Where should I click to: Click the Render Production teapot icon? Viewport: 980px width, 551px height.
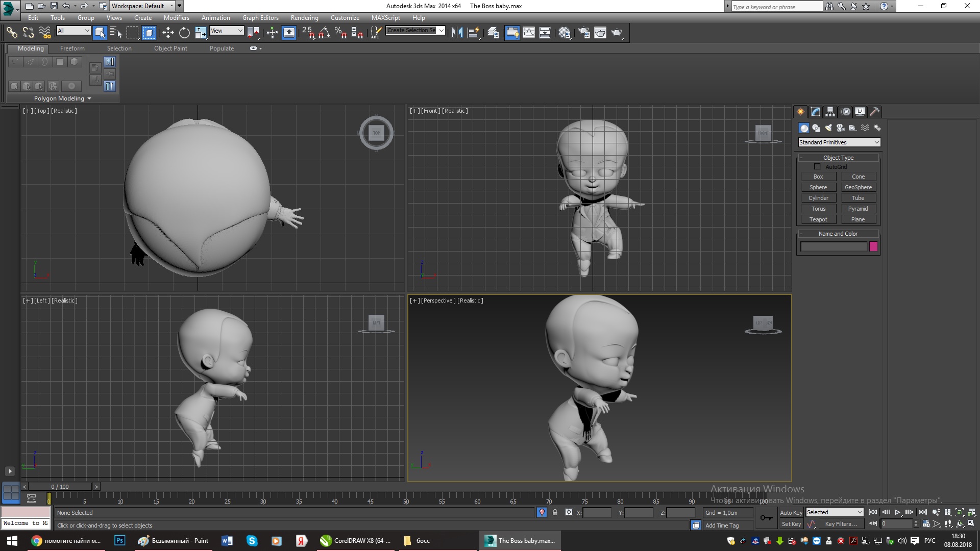[x=617, y=33]
